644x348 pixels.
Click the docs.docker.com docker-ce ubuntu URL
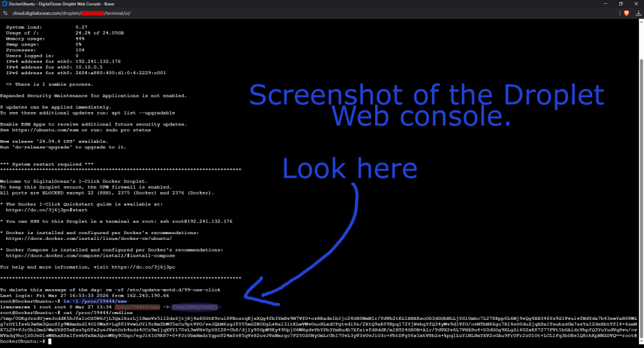(x=89, y=239)
